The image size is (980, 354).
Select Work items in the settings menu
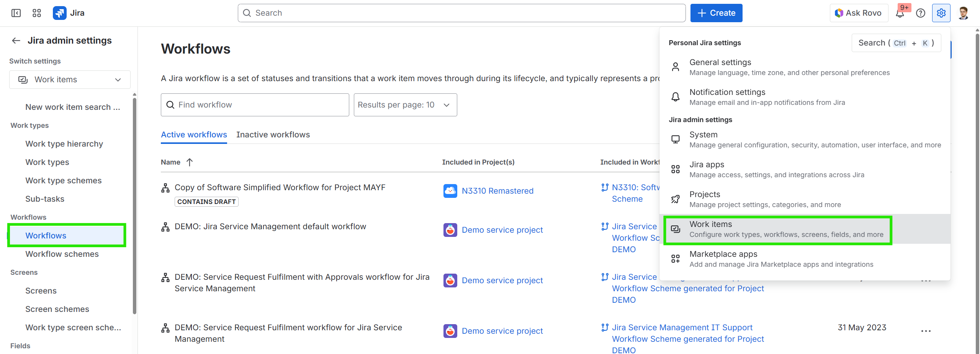805,229
